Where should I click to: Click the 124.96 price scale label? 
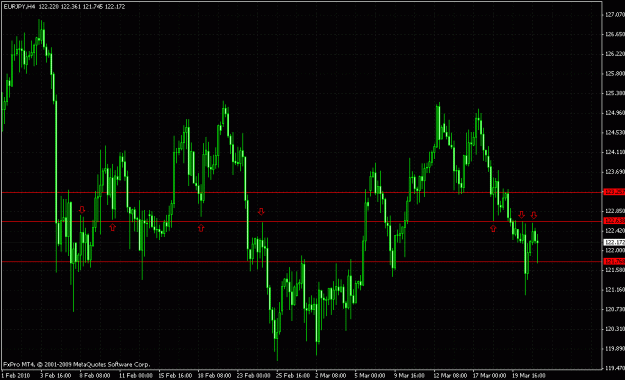(615, 113)
